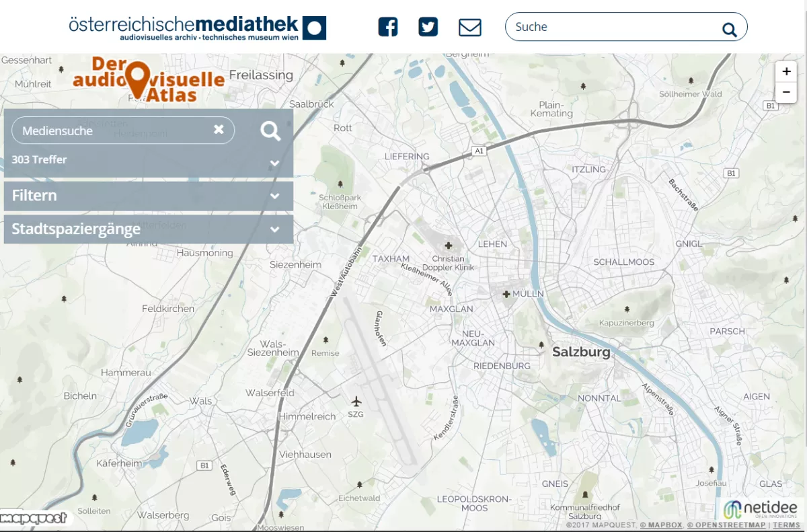Screen dimensions: 807x532
Task: Open the Österreichische Mediathek homepage logo
Action: [197, 28]
